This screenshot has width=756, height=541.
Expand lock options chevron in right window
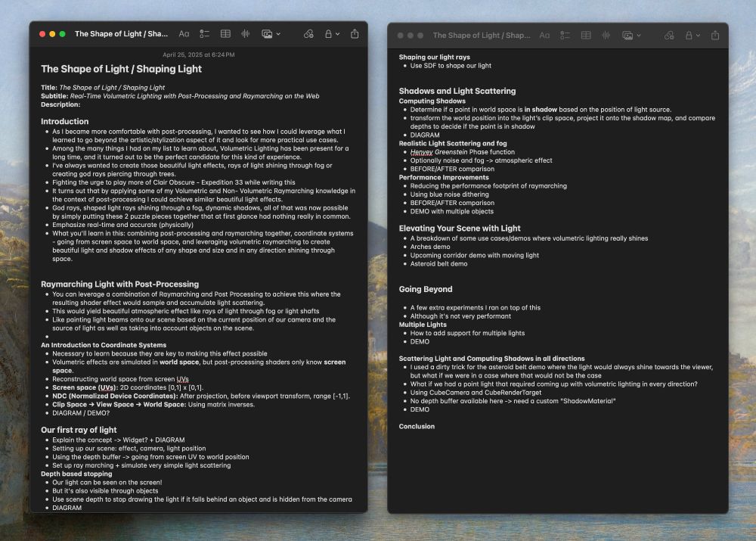pos(698,36)
